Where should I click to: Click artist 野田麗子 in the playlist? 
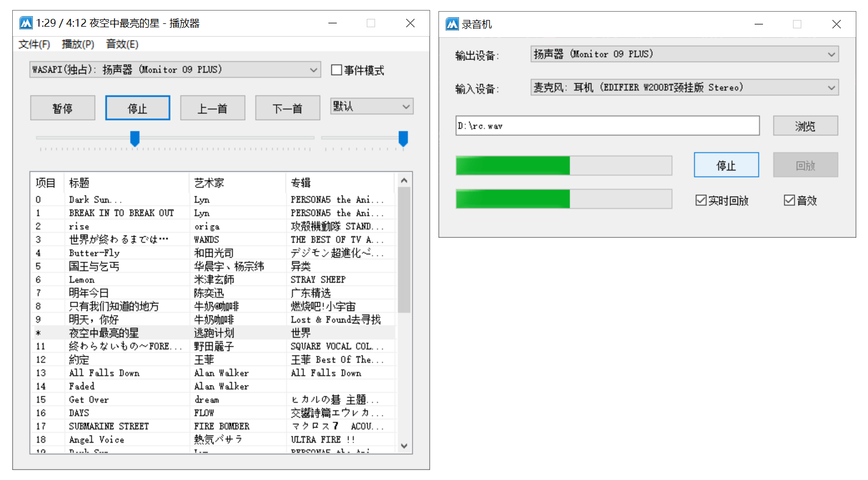214,346
